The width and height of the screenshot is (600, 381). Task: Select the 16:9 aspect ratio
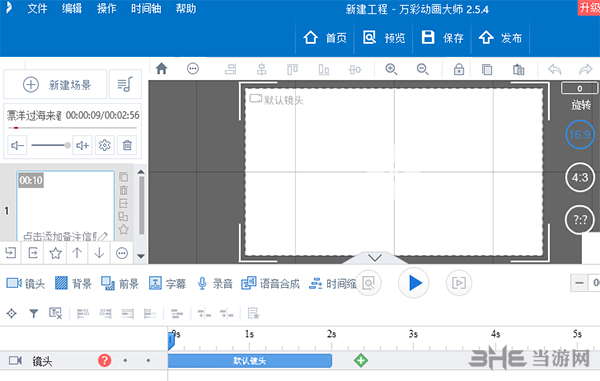[580, 134]
